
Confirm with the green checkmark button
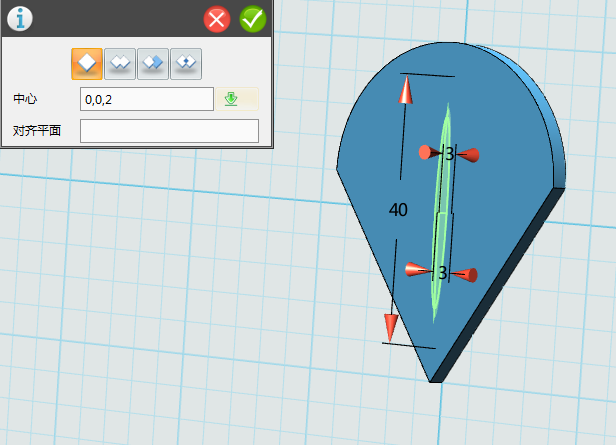253,19
